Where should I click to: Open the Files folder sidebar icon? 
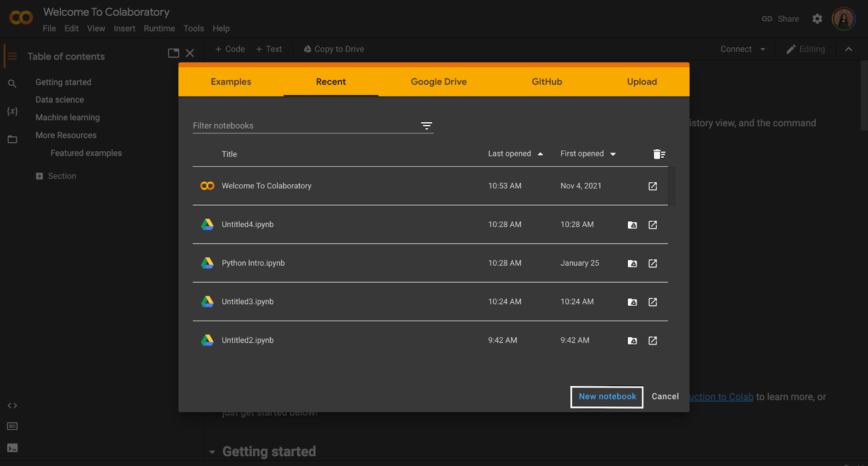[x=12, y=139]
